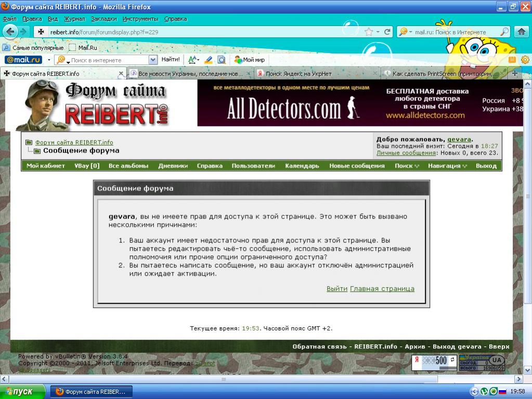
Task: Click the REIBERT forum soldier logo
Action: pos(92,106)
